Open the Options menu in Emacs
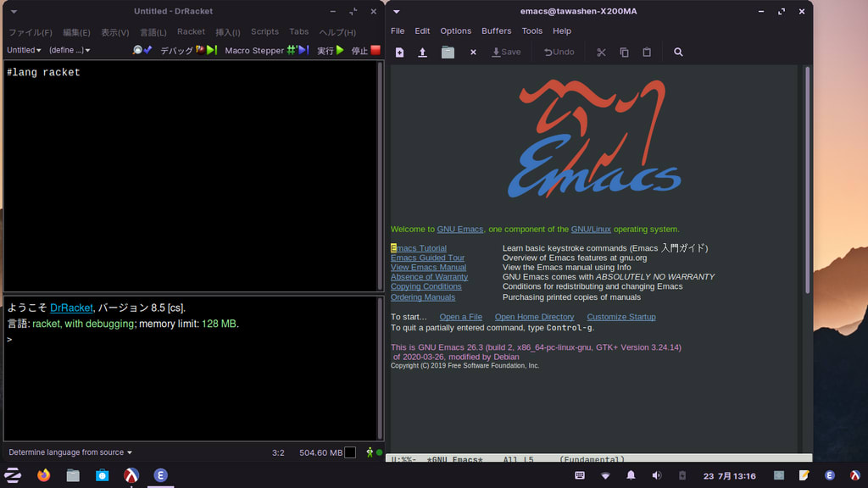Viewport: 868px width, 488px height. click(x=455, y=31)
